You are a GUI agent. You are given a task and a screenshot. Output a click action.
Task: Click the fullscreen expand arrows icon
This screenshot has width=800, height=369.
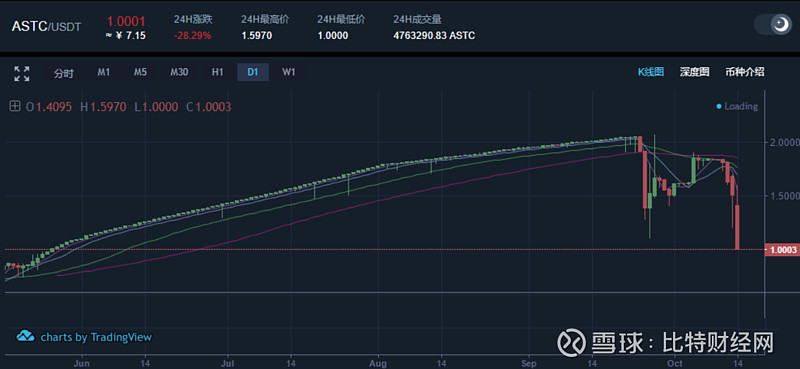[x=21, y=73]
